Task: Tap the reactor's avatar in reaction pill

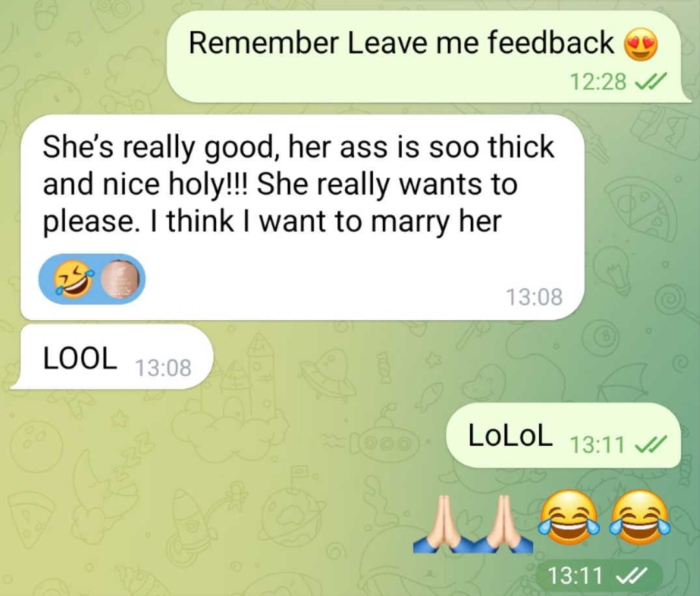Action: tap(122, 280)
